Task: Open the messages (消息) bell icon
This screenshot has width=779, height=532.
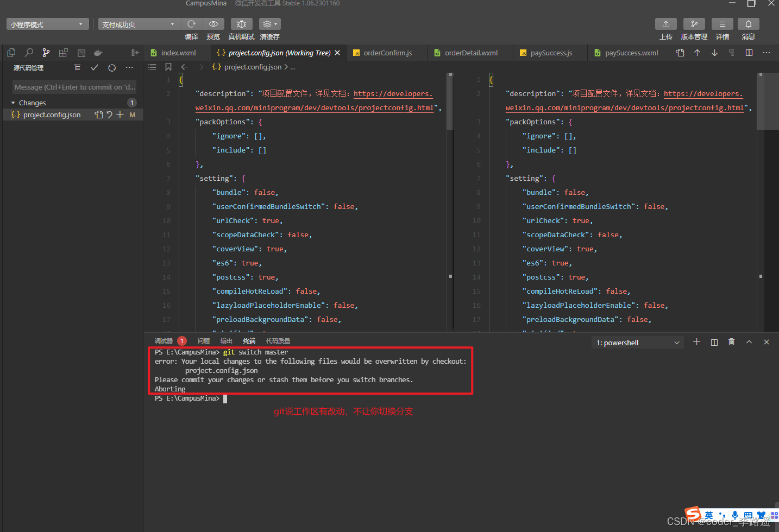Action: 749,24
